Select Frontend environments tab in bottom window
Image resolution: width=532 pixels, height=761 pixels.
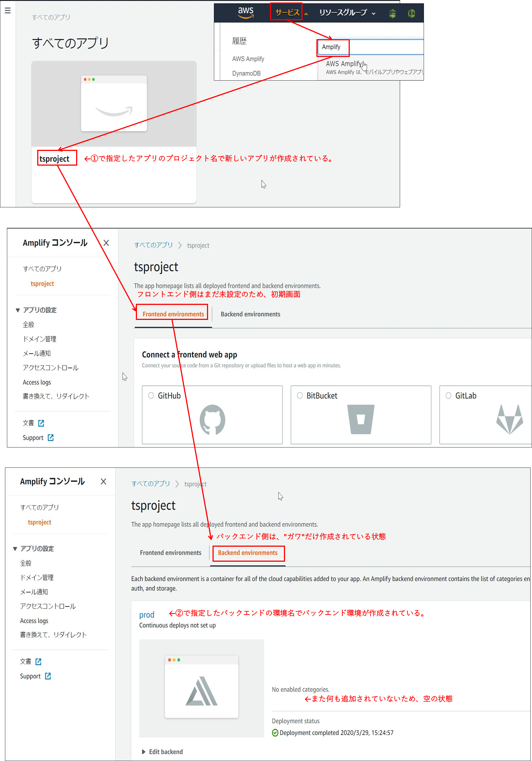coord(171,553)
